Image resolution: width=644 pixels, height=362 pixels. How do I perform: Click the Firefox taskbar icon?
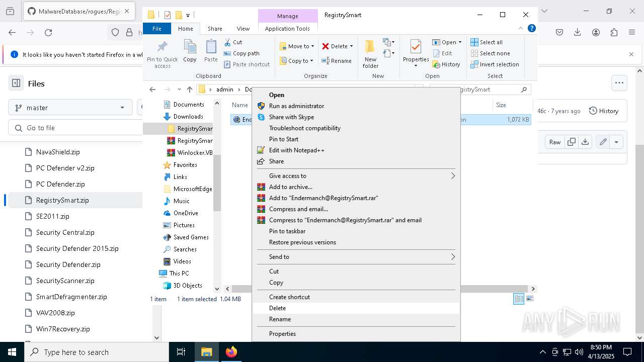point(231,352)
